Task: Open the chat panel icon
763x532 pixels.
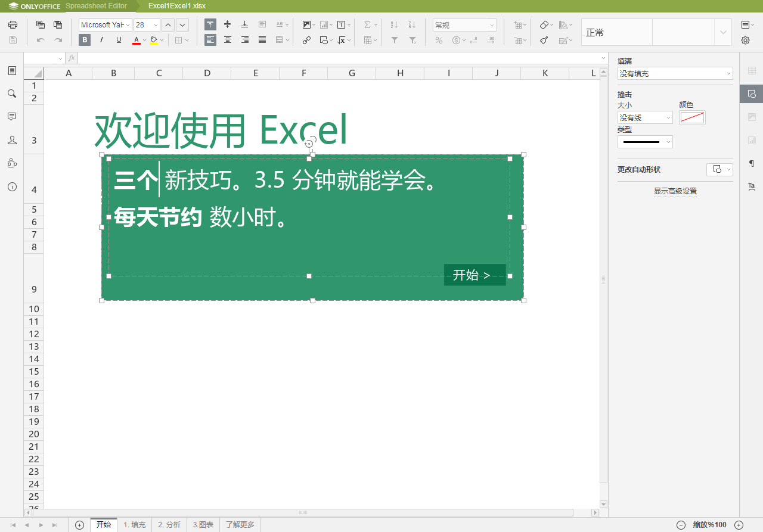Action: coord(12,140)
